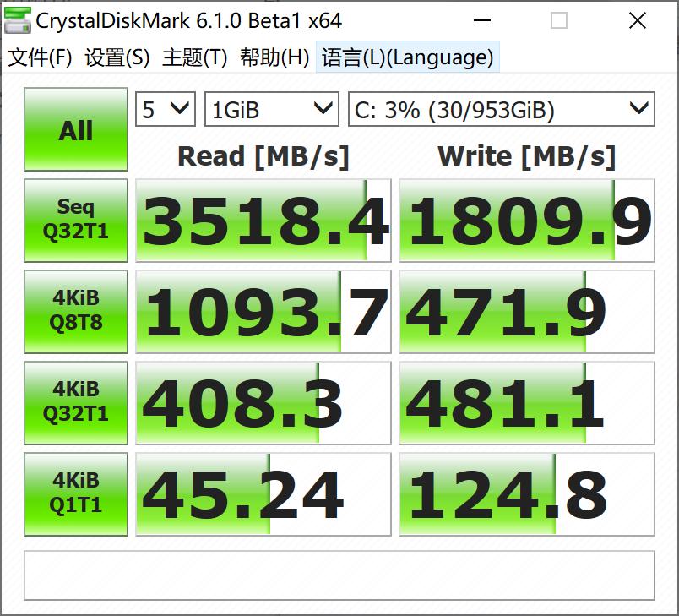This screenshot has width=679, height=616.
Task: Click the Read [MB/s] column header
Action: tap(262, 156)
